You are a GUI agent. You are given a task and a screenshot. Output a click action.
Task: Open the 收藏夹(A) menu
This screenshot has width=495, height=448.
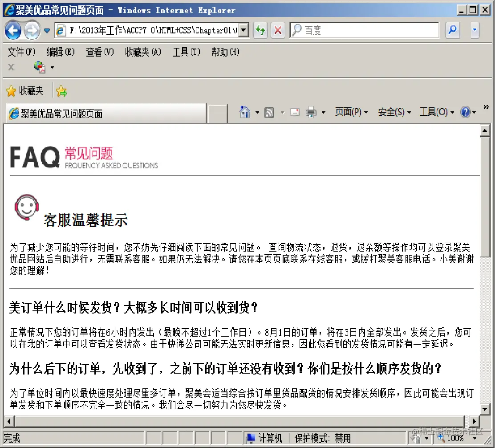tap(143, 52)
